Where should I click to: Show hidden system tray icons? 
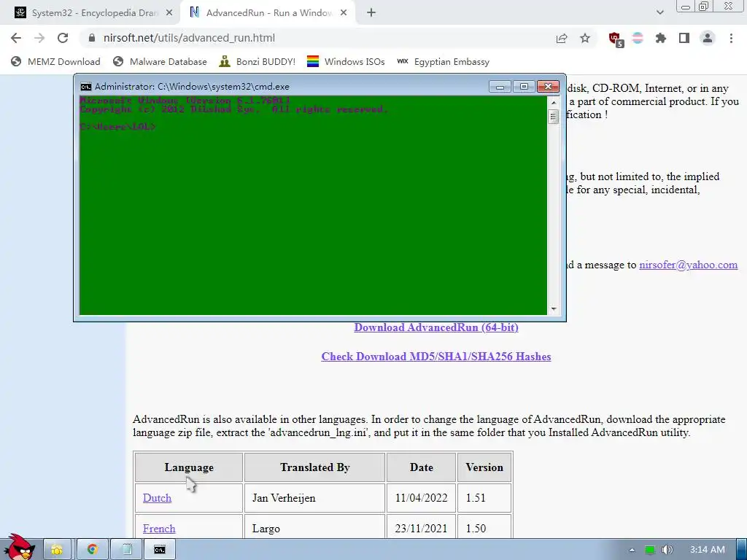click(x=632, y=550)
